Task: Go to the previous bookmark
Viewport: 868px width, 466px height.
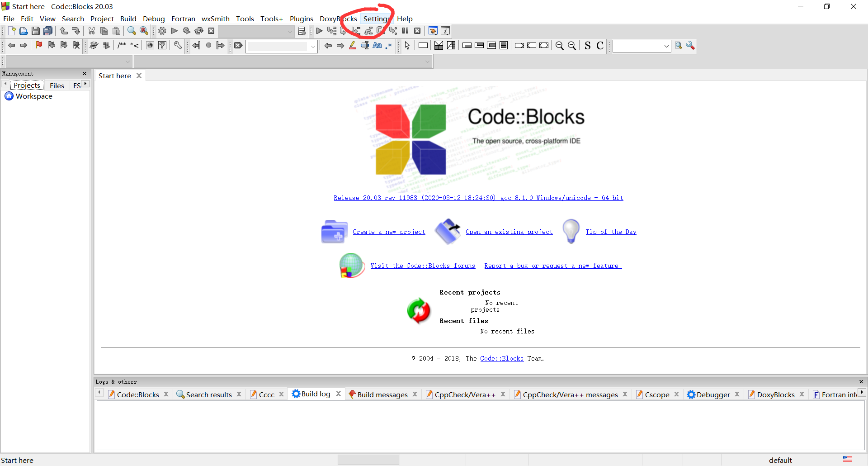Action: point(52,45)
